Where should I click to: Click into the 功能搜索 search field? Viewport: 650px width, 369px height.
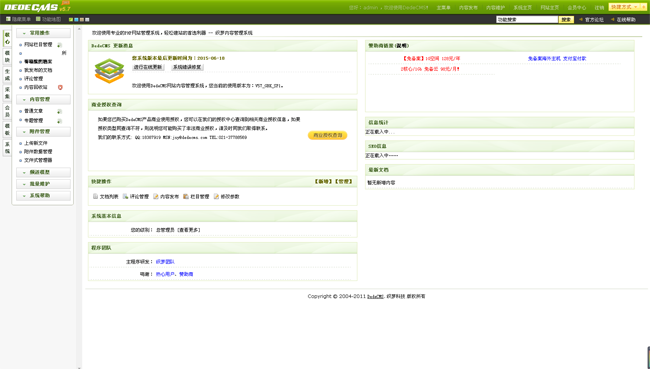[527, 19]
